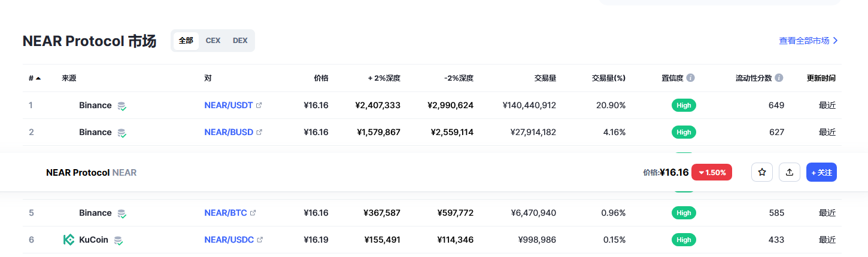The width and height of the screenshot is (868, 257).
Task: Click the + 关注 follow button
Action: [x=821, y=172]
